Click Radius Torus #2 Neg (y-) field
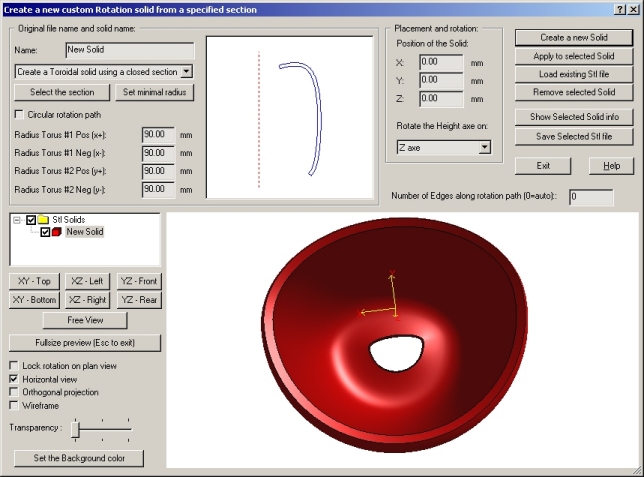Image resolution: width=644 pixels, height=477 pixels. point(158,189)
